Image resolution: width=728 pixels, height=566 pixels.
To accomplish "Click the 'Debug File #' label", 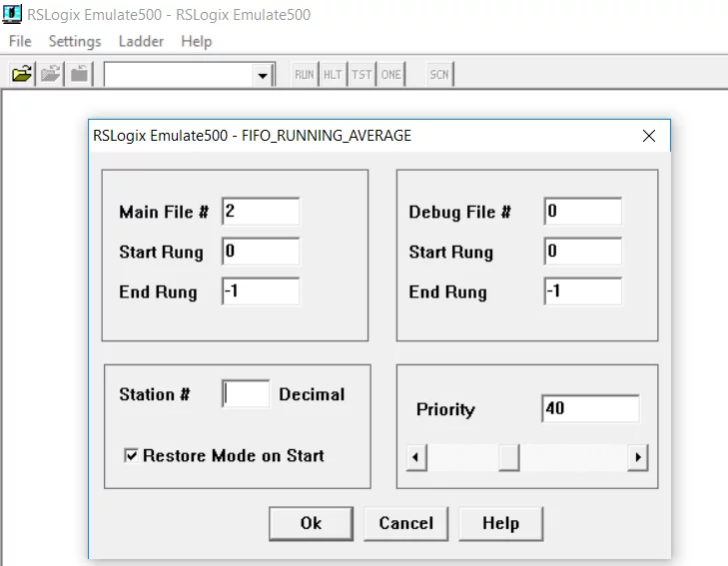I will pyautogui.click(x=460, y=212).
